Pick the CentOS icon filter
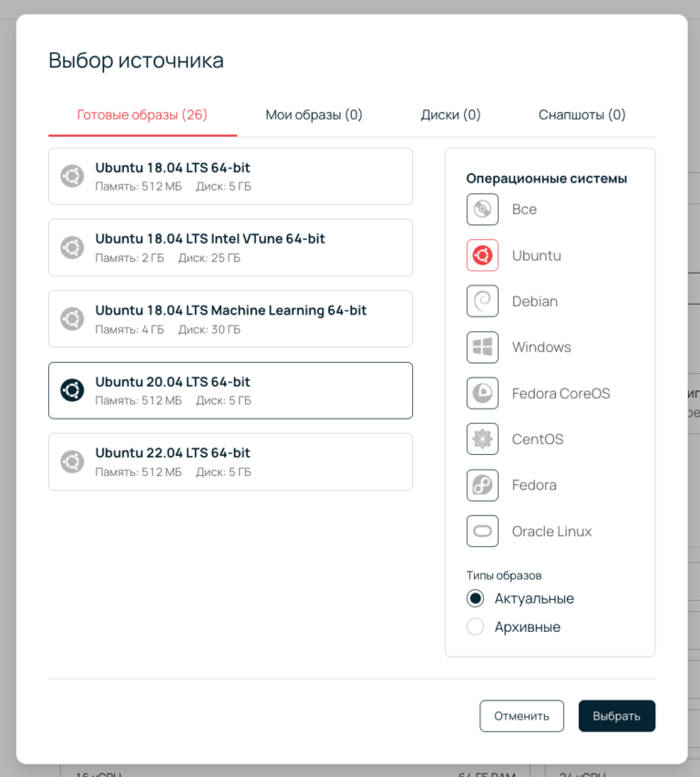 pyautogui.click(x=482, y=440)
